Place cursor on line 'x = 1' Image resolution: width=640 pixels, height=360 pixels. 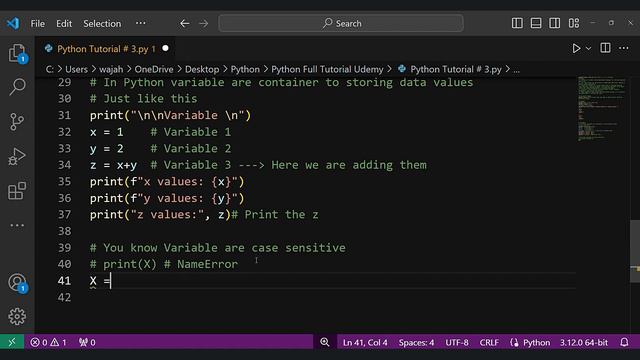coord(107,132)
